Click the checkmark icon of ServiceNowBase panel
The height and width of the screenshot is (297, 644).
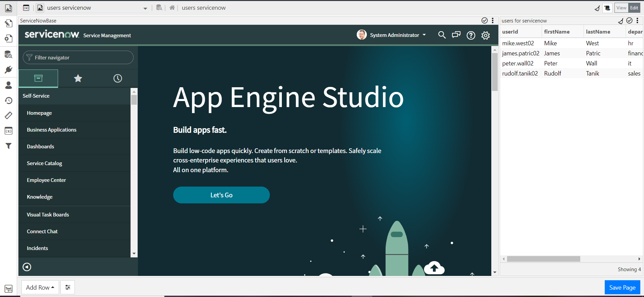pyautogui.click(x=485, y=20)
